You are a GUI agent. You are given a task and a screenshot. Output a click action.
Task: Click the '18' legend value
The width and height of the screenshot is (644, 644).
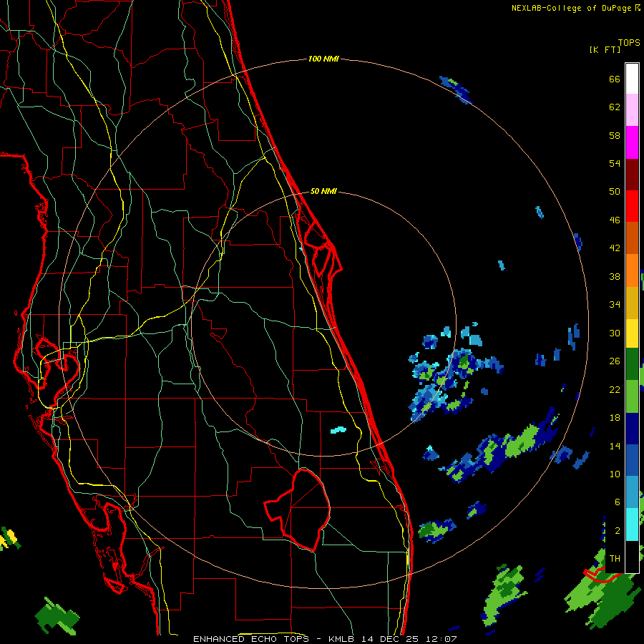click(x=615, y=418)
